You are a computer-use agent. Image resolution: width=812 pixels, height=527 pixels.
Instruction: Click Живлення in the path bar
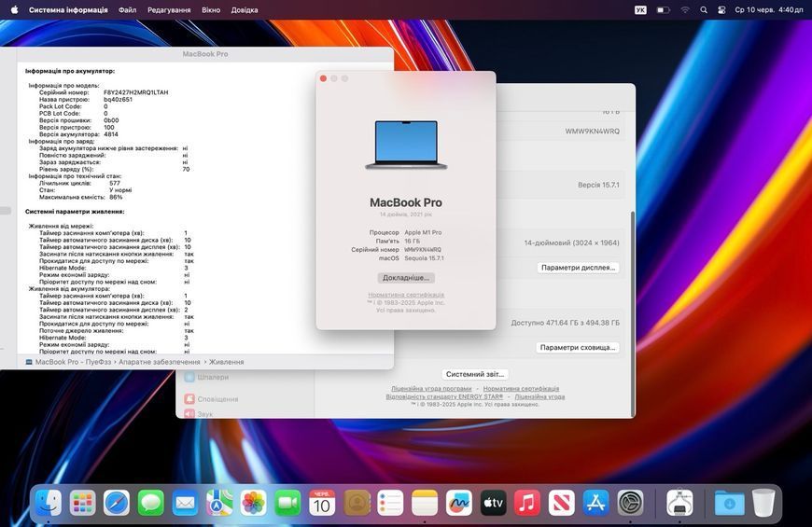pos(226,362)
